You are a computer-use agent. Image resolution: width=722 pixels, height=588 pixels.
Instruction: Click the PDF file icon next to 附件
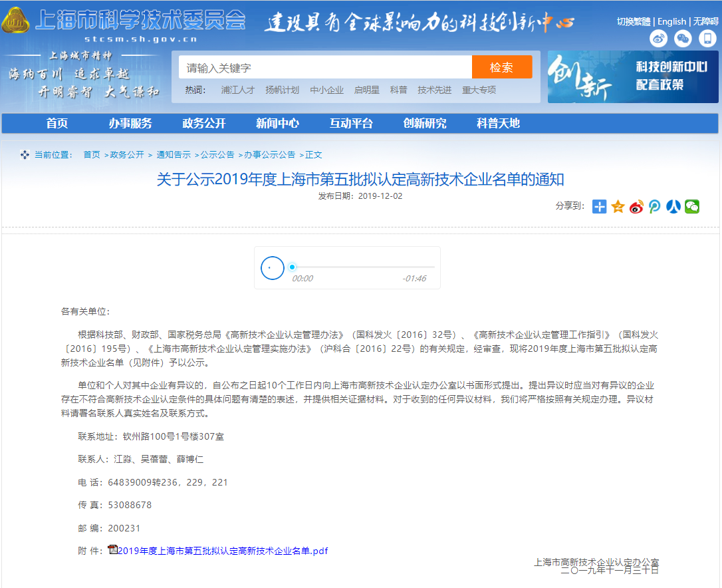tap(110, 550)
